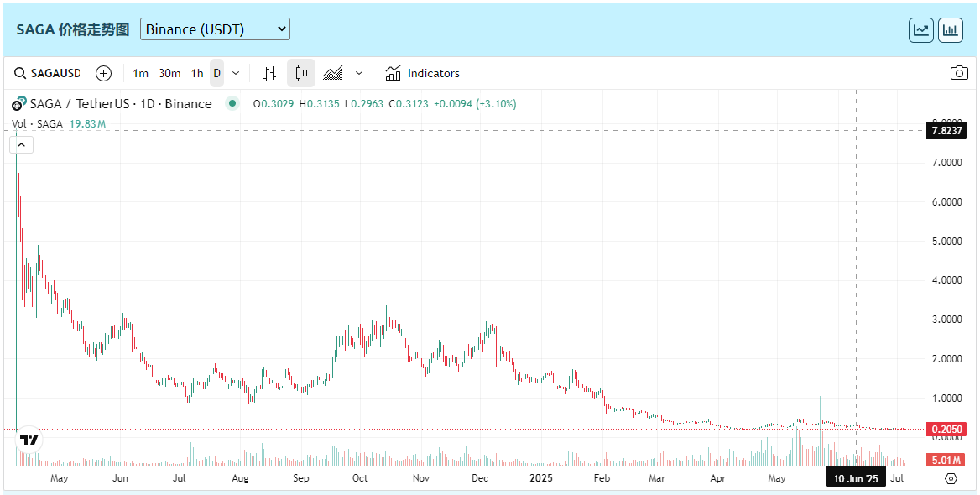The image size is (980, 495).
Task: Switch to the Area chart style
Action: 332,73
